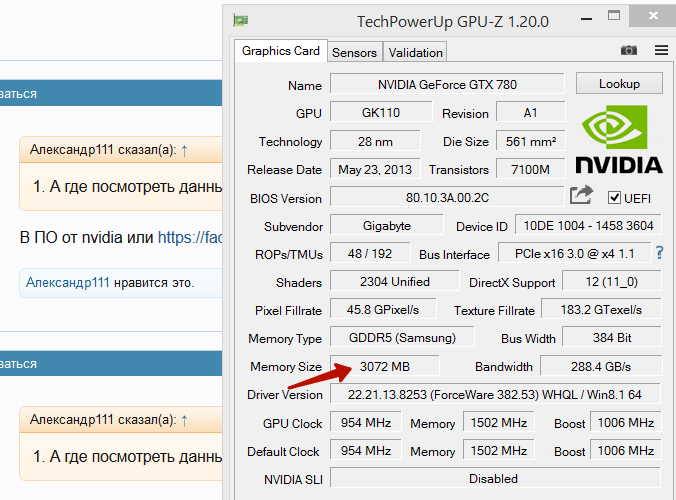Click the "DirectX Support" label
676x500 pixels.
pos(512,283)
